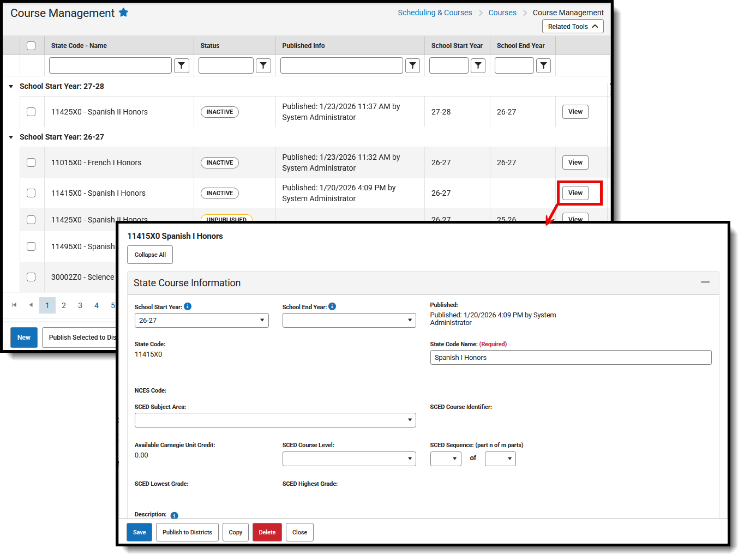
Task: Click the info icon beside Description
Action: coord(174,514)
